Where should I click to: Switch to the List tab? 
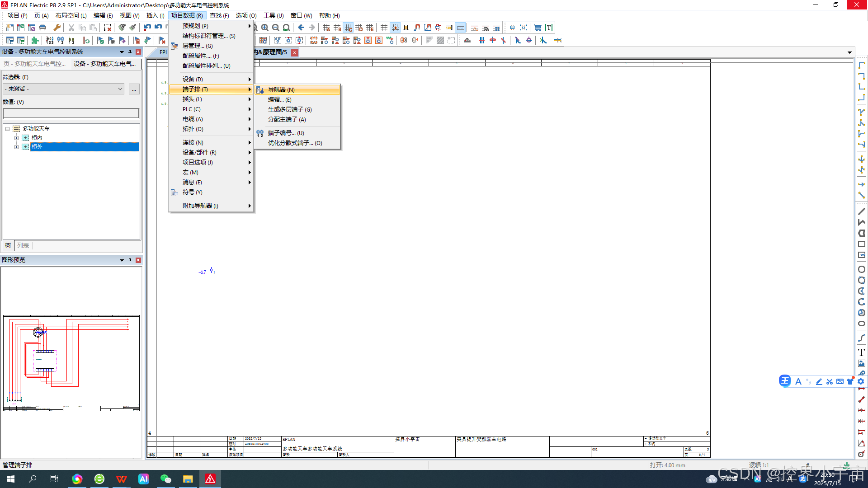tap(23, 245)
